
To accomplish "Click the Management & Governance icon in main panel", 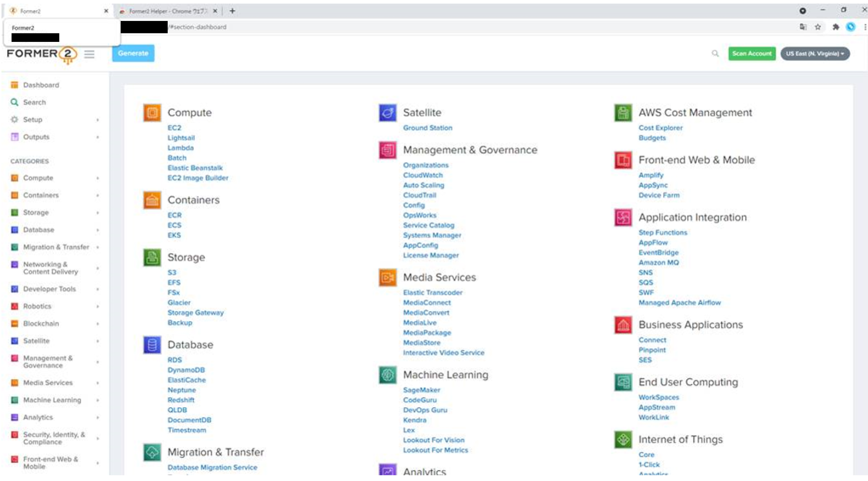I will [388, 150].
